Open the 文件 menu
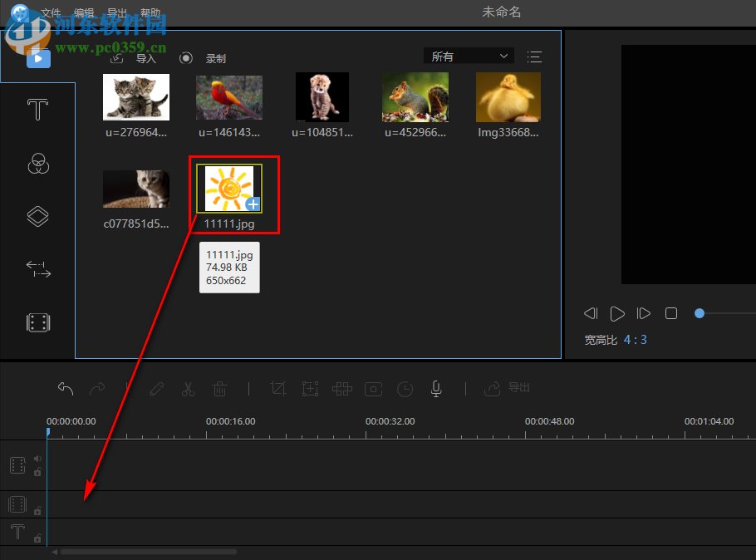The height and width of the screenshot is (560, 756). (x=51, y=12)
